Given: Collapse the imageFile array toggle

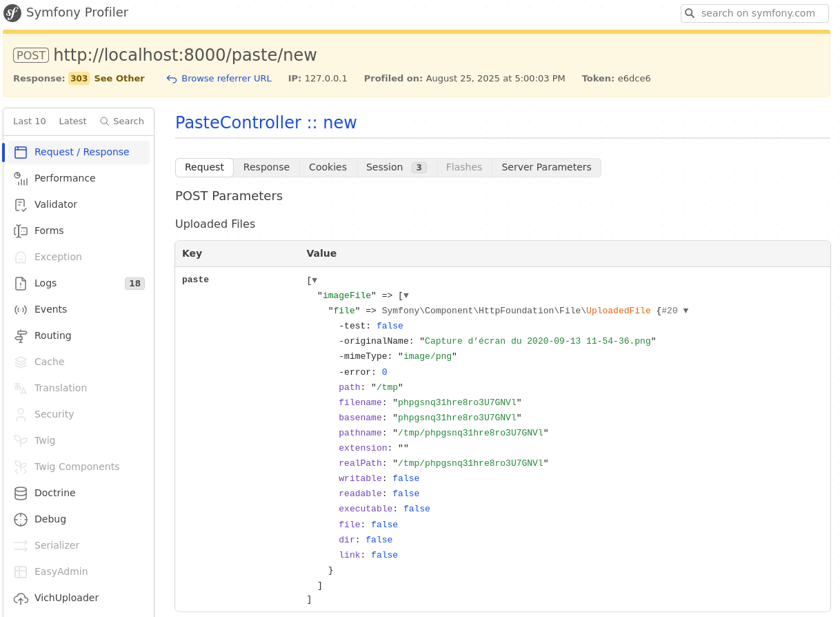Looking at the screenshot, I should coord(406,295).
